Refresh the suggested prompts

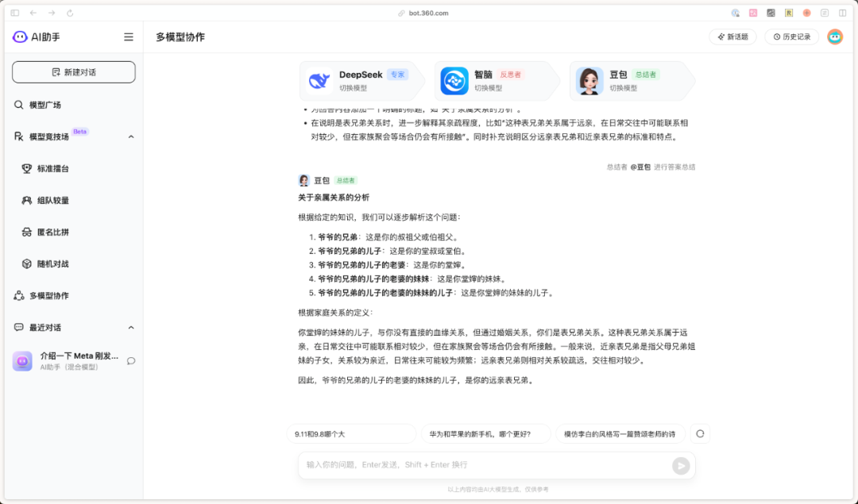[x=700, y=434]
